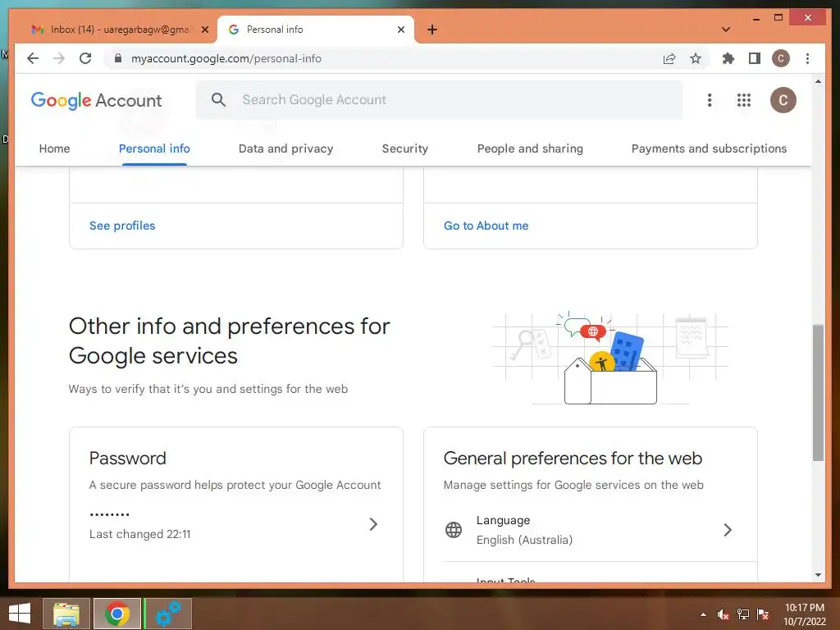Click the search magnifier icon
The width and height of the screenshot is (840, 630).
[x=218, y=99]
